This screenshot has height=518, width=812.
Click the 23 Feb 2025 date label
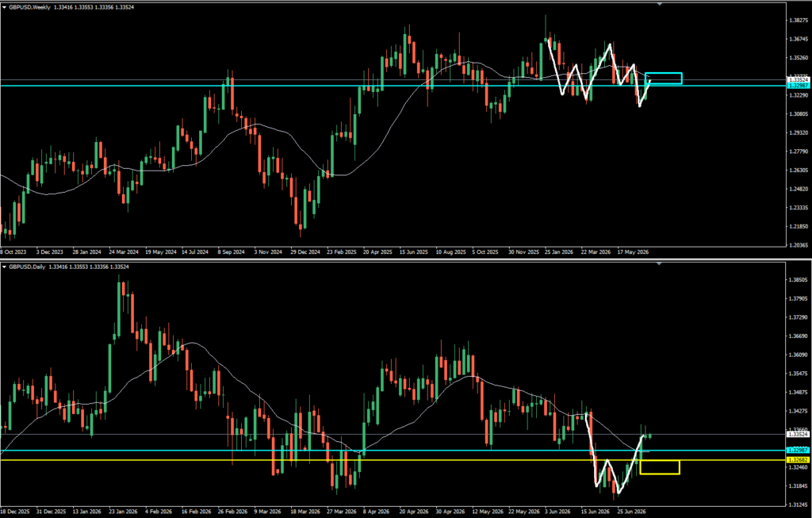tap(341, 252)
